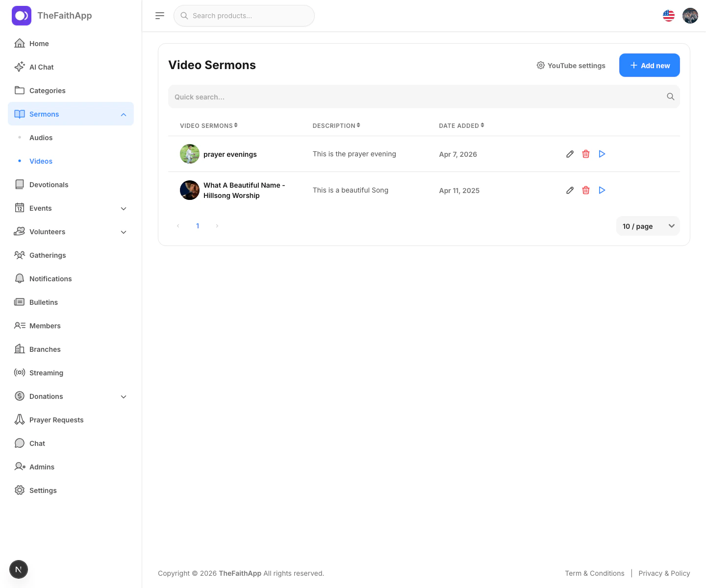
Task: Go to Chat in the sidebar
Action: [x=71, y=443]
